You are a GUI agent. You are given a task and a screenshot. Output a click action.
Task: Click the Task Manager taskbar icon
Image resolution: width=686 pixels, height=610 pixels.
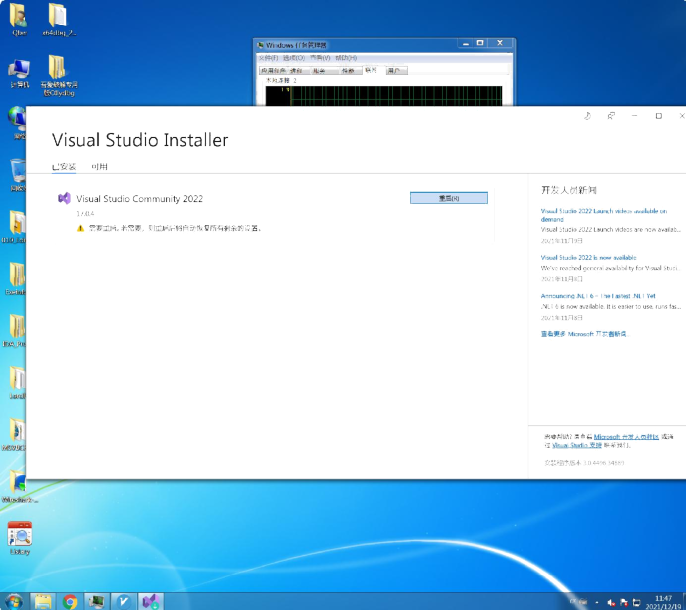click(97, 601)
